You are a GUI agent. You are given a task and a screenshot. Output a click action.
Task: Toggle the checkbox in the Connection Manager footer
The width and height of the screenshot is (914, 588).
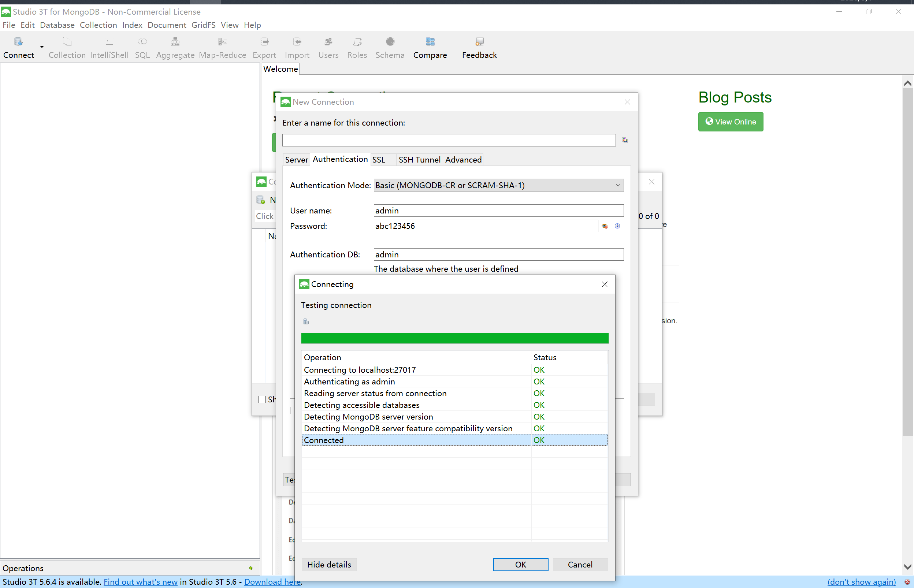(262, 399)
